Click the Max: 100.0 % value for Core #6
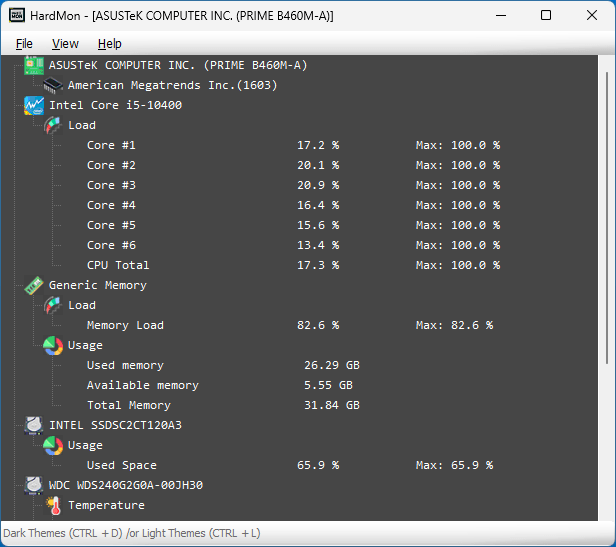 click(x=458, y=246)
